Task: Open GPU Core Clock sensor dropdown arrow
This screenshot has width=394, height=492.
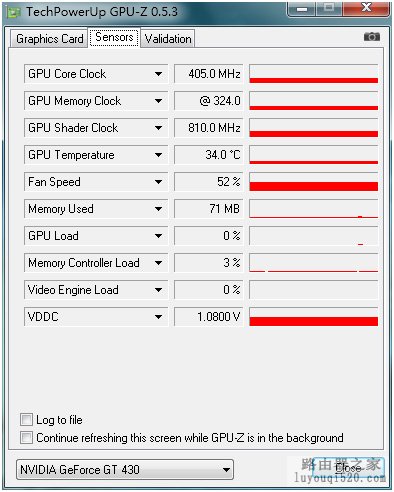Action: pos(159,74)
